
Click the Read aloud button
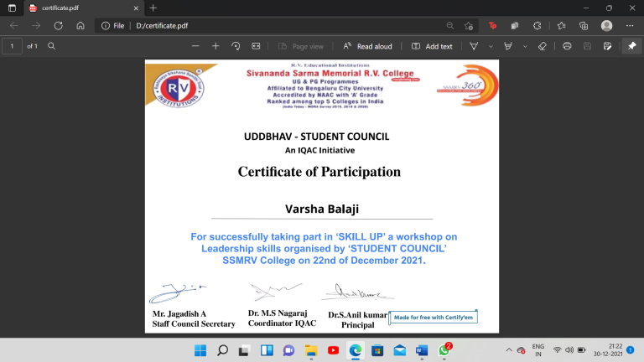[367, 46]
